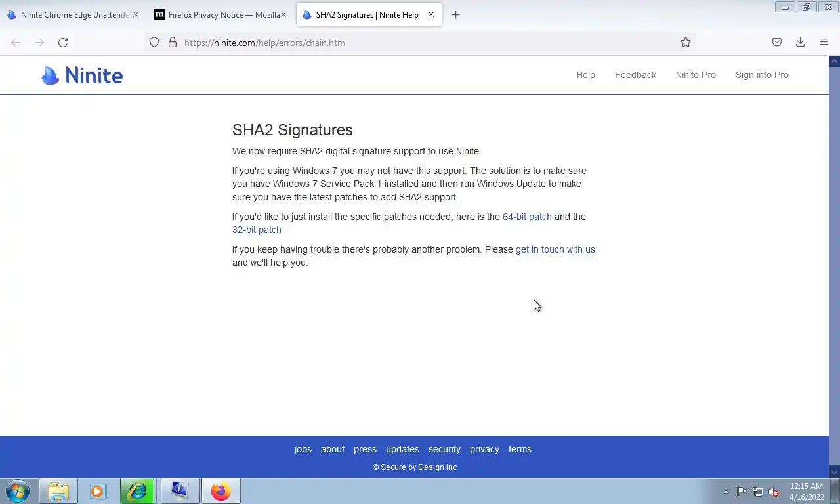
Task: Open the monitor info taskbar application
Action: (180, 491)
